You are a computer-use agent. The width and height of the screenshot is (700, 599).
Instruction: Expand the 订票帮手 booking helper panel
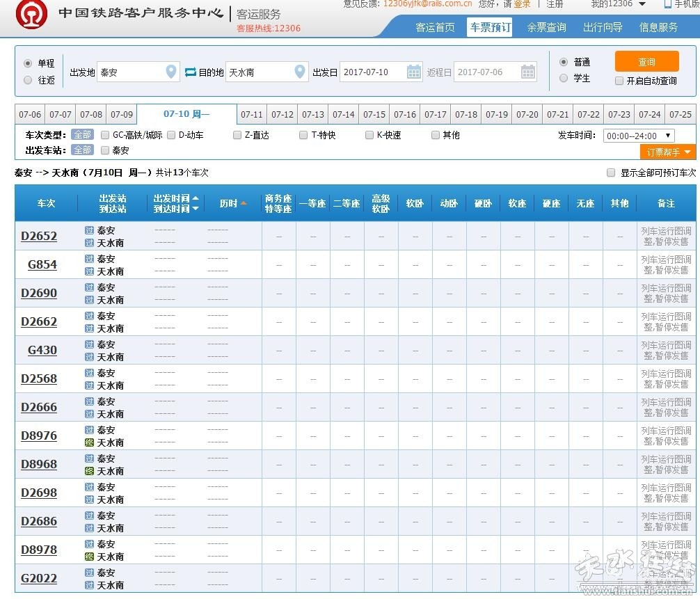pyautogui.click(x=667, y=152)
